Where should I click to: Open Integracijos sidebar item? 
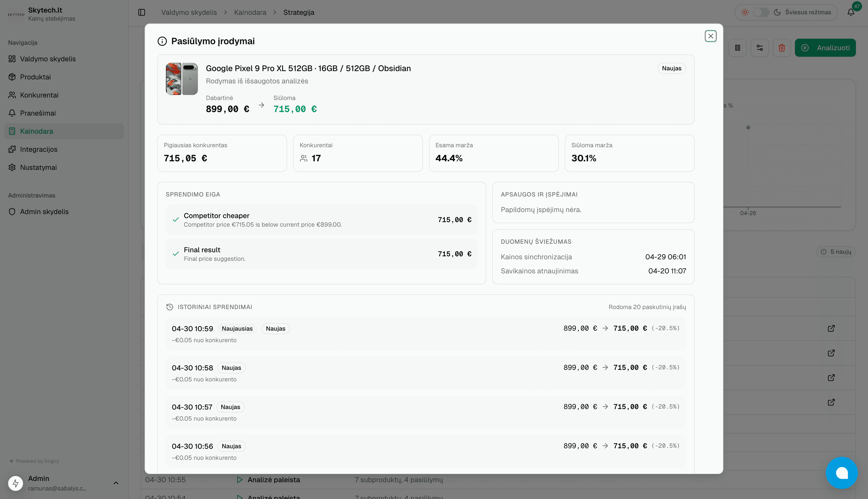point(64,149)
